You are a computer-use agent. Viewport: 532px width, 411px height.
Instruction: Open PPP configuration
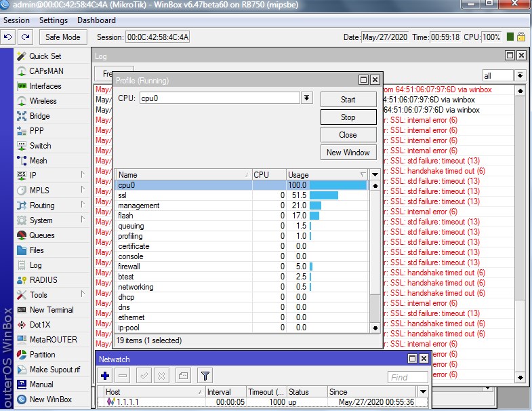point(37,131)
